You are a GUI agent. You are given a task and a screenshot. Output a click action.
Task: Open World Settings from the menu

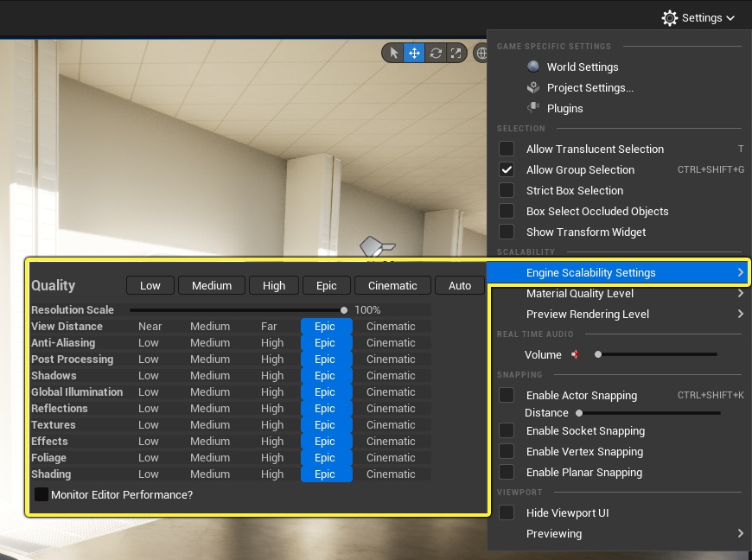pyautogui.click(x=582, y=67)
